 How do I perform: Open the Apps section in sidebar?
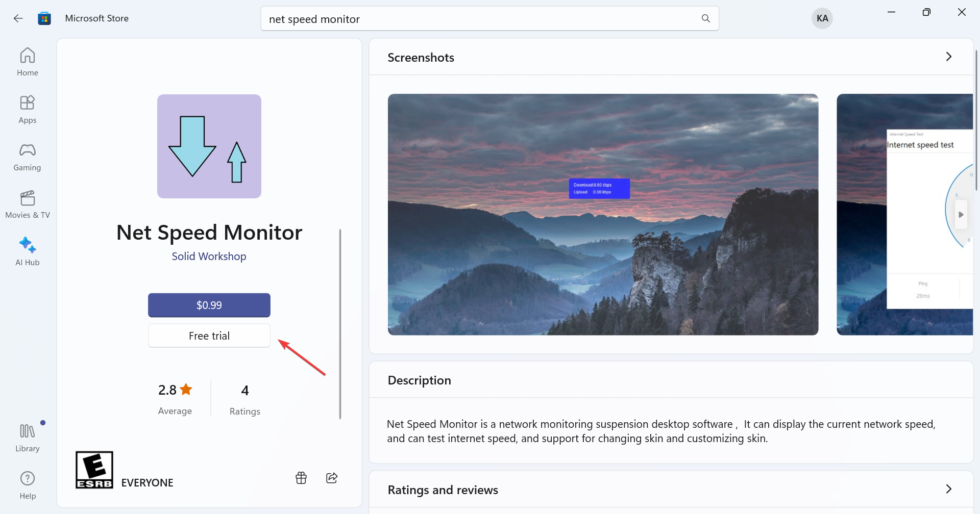27,109
